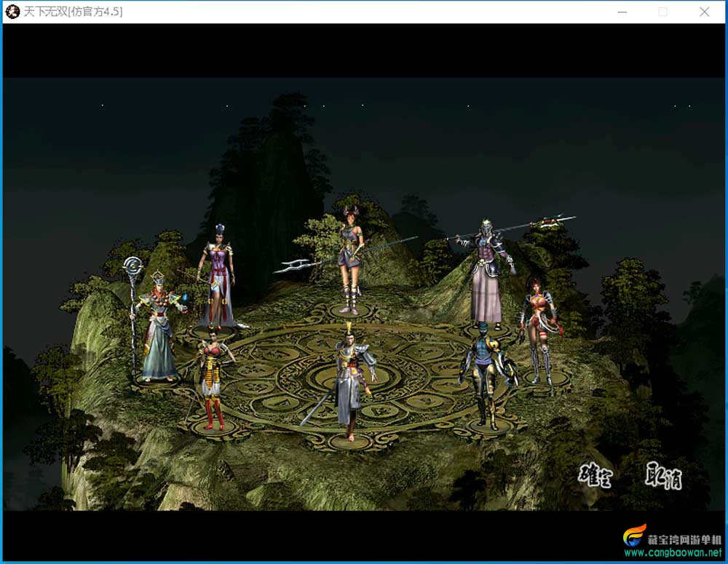Click the game window title bar icon

click(12, 12)
